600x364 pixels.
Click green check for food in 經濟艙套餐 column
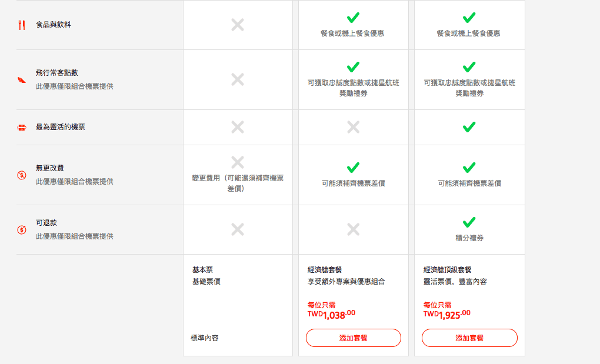pos(353,18)
